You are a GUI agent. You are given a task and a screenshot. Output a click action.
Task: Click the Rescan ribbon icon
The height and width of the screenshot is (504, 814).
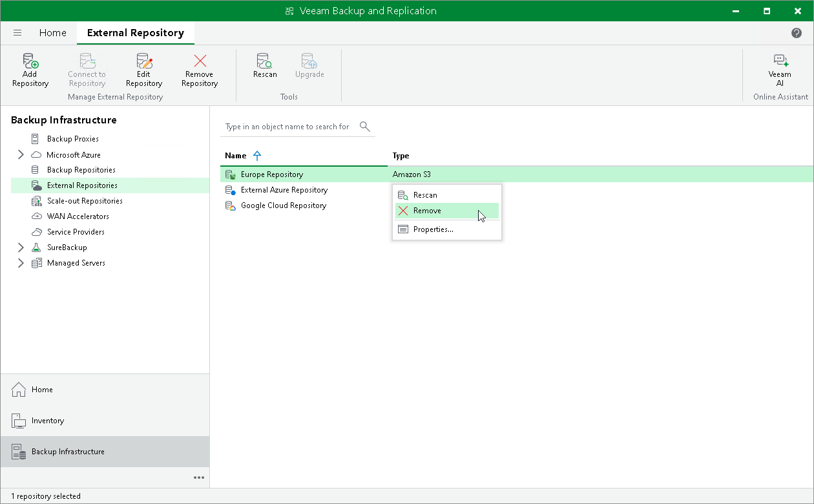[265, 61]
